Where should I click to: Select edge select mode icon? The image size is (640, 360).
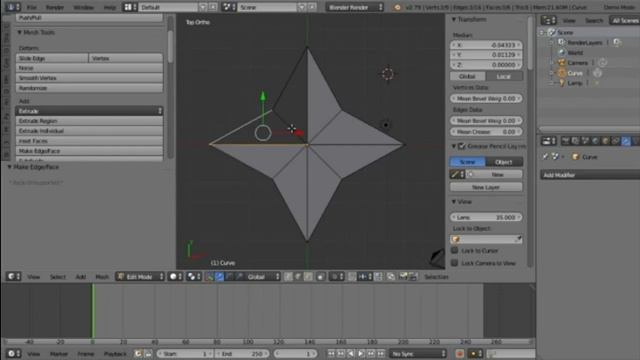298,276
